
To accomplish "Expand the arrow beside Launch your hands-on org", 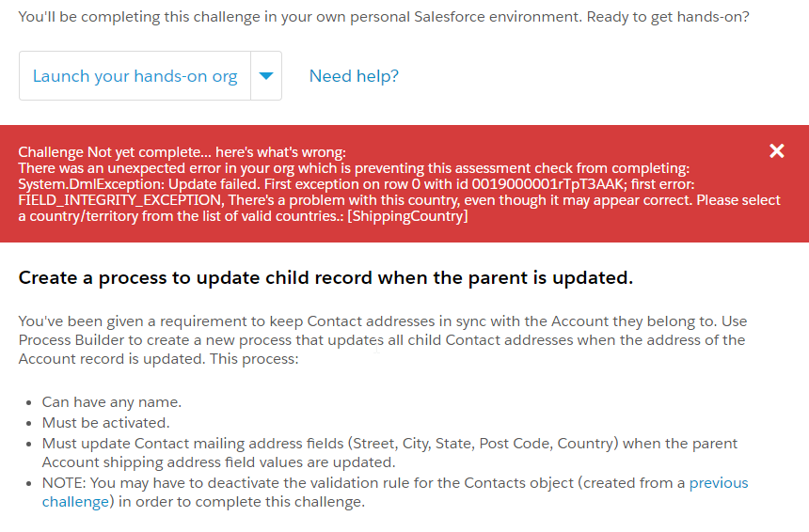I will [266, 76].
